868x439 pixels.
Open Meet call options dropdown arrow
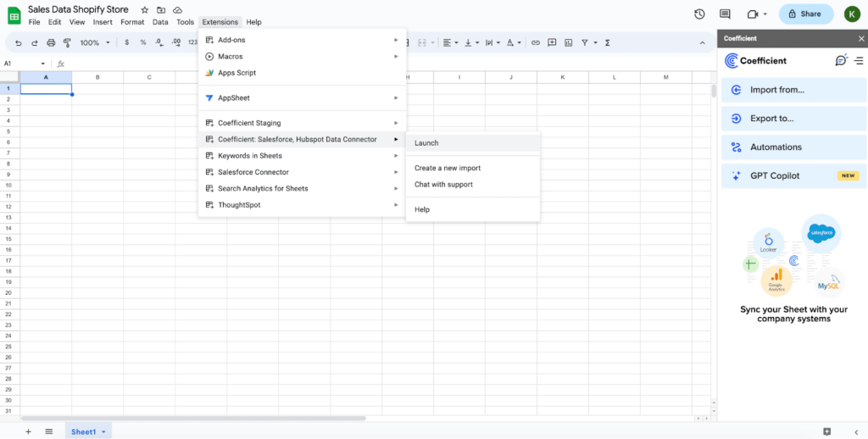pyautogui.click(x=765, y=14)
